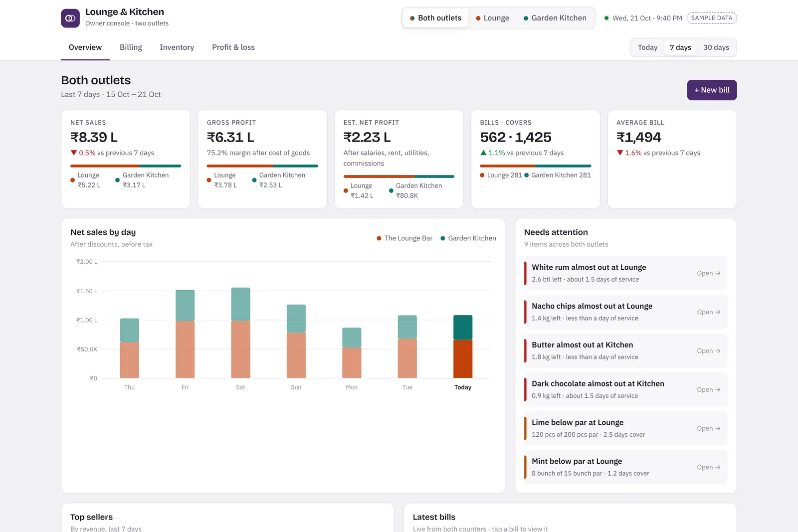
Task: Click Gross Profit split progress bar
Action: (262, 166)
